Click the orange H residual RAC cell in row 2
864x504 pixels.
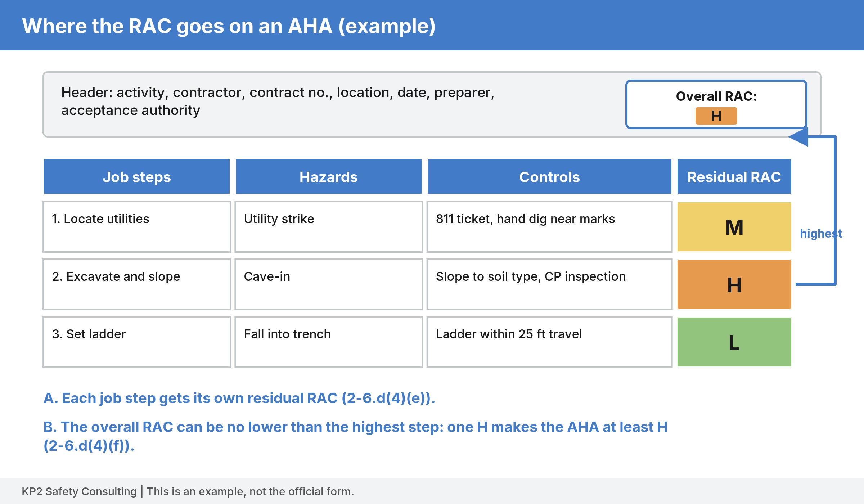point(734,284)
